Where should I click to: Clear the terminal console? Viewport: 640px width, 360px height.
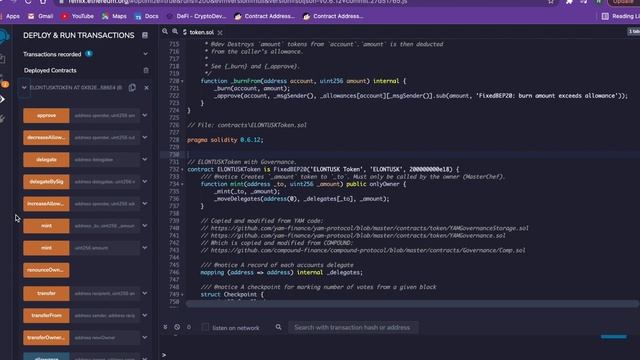pyautogui.click(x=177, y=327)
